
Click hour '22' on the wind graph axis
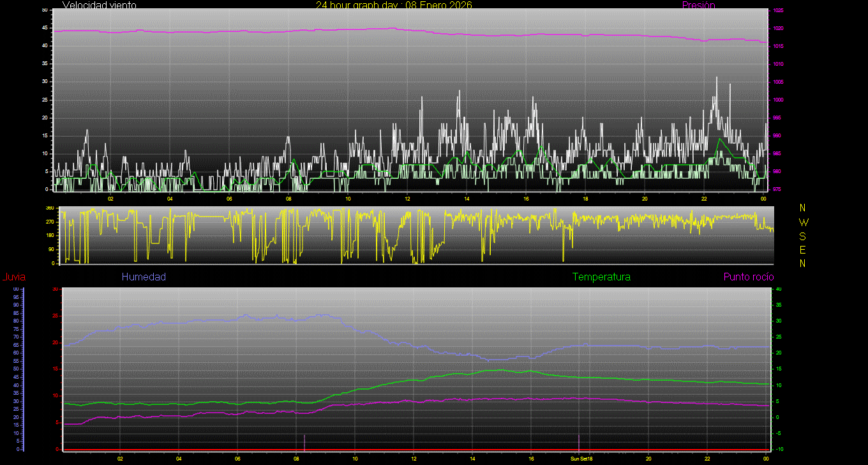click(x=703, y=199)
